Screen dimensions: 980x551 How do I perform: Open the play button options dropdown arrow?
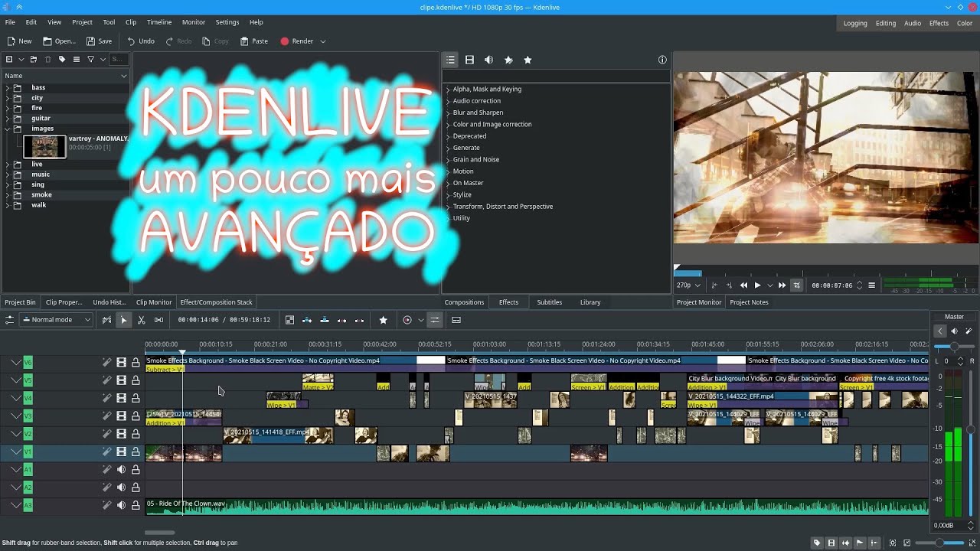click(x=769, y=285)
